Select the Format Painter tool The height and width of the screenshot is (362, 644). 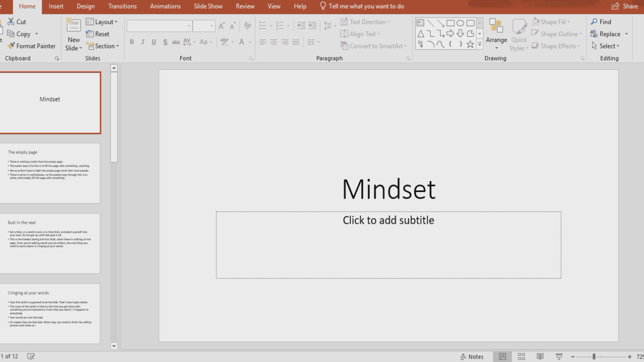pos(31,46)
